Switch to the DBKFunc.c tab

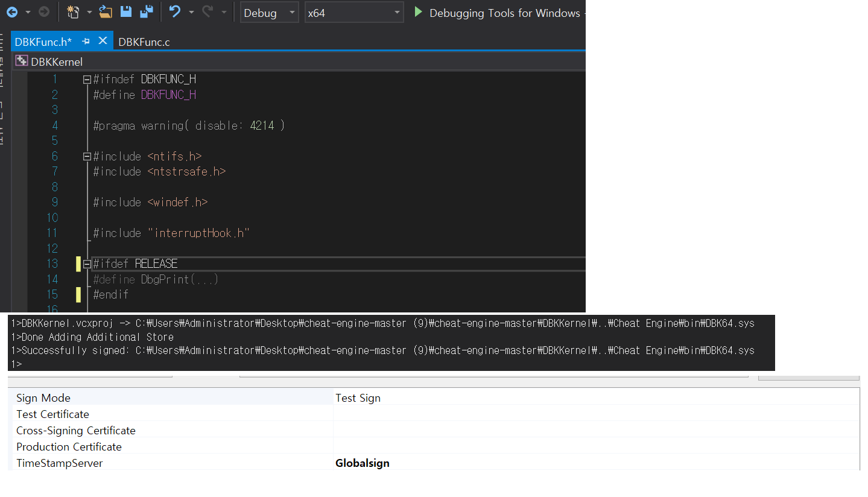144,42
